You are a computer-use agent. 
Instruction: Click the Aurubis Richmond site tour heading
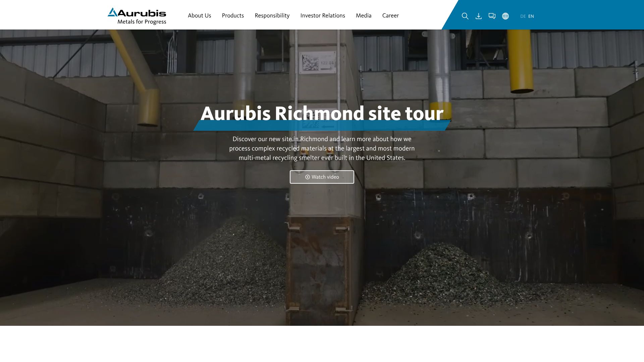322,113
